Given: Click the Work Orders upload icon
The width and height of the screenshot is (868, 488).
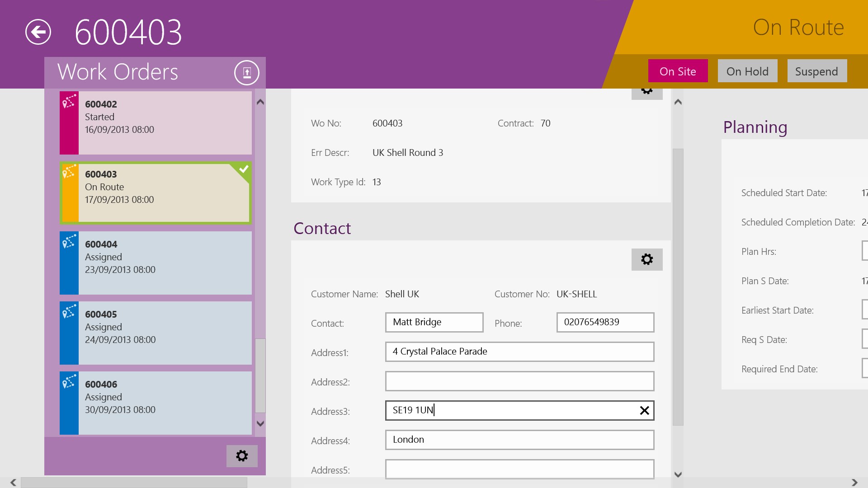Looking at the screenshot, I should pyautogui.click(x=246, y=73).
